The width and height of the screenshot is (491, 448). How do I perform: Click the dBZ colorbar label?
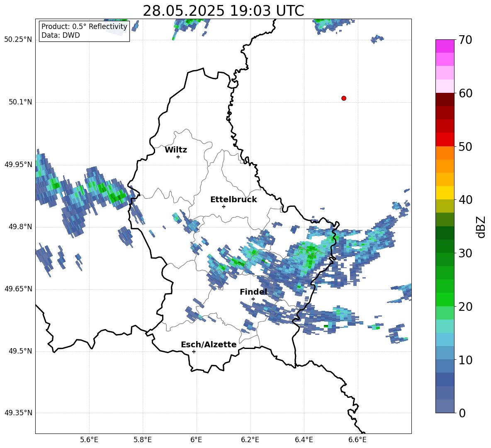(481, 227)
